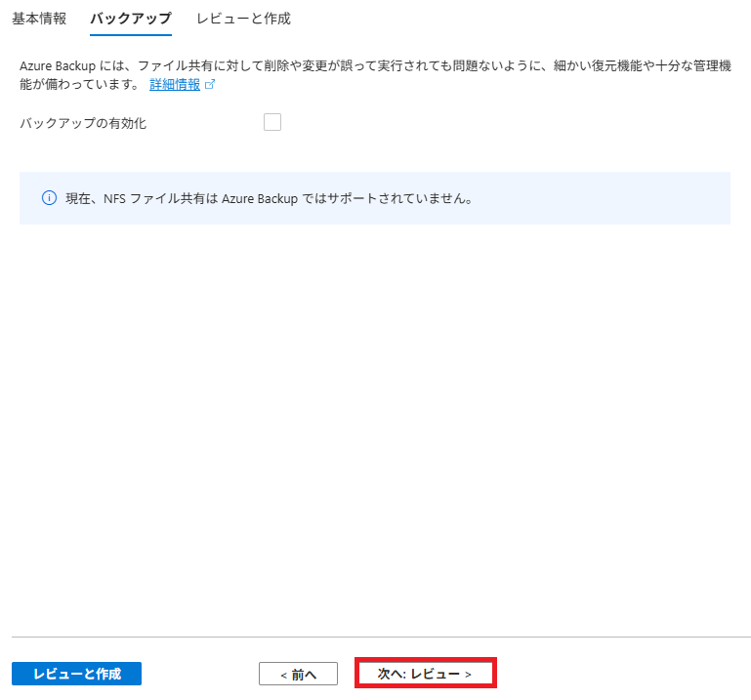Click the バックアップの有効化 label text

tap(83, 123)
